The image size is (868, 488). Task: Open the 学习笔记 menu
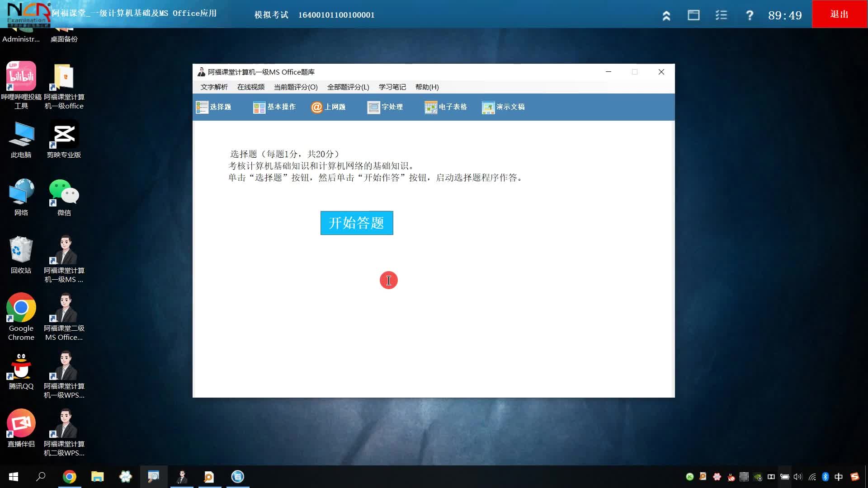coord(392,87)
